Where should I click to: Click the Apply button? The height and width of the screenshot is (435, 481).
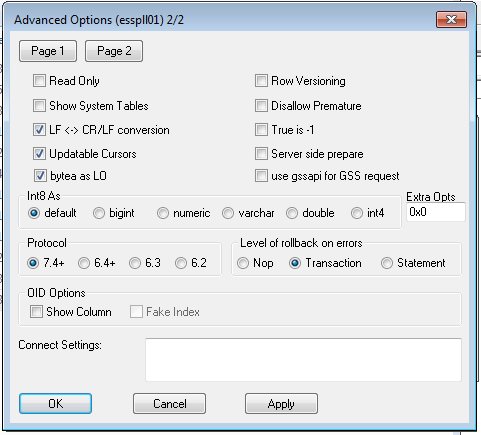coord(281,404)
